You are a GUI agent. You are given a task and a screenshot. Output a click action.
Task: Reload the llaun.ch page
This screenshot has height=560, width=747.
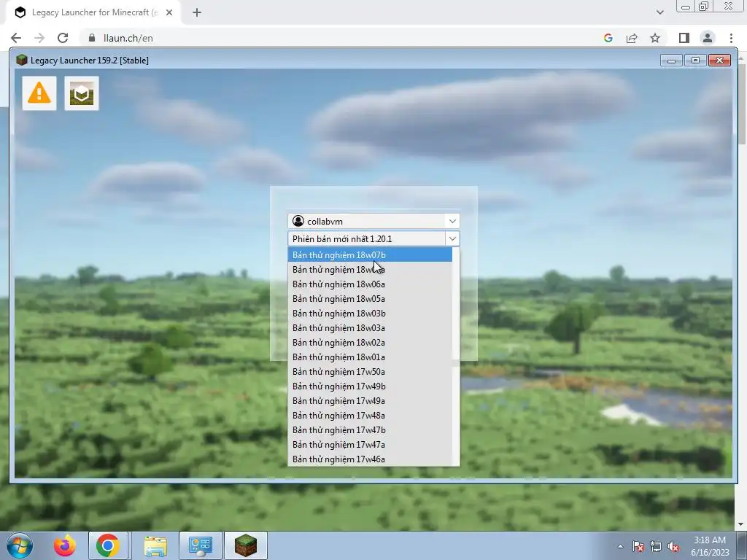(x=63, y=38)
